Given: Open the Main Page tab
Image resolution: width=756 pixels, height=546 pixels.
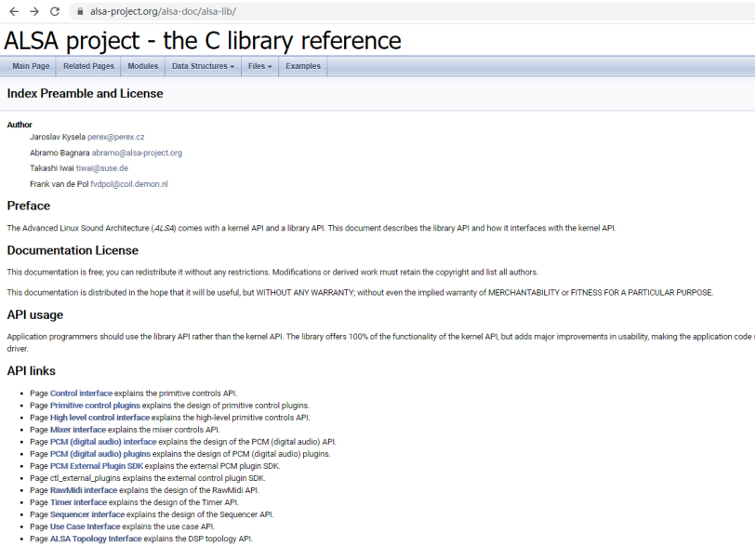Looking at the screenshot, I should pyautogui.click(x=31, y=66).
